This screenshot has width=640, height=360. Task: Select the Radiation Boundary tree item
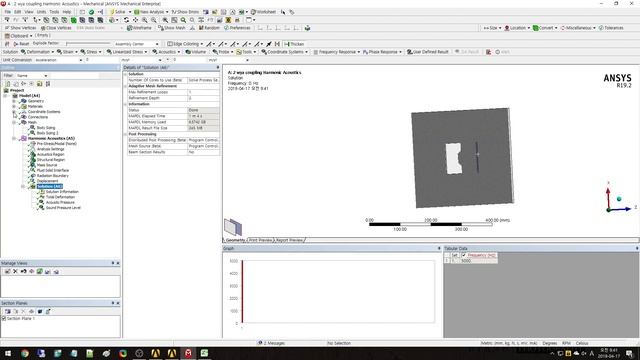pos(52,176)
